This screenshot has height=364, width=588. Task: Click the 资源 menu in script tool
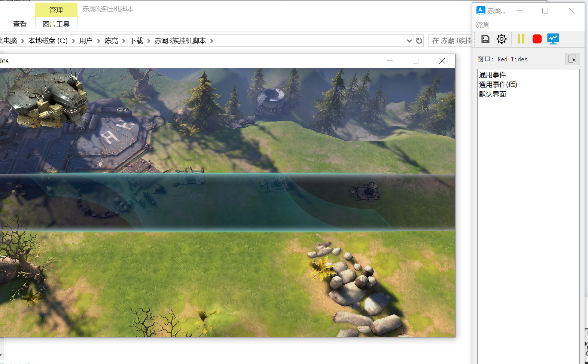coord(482,25)
